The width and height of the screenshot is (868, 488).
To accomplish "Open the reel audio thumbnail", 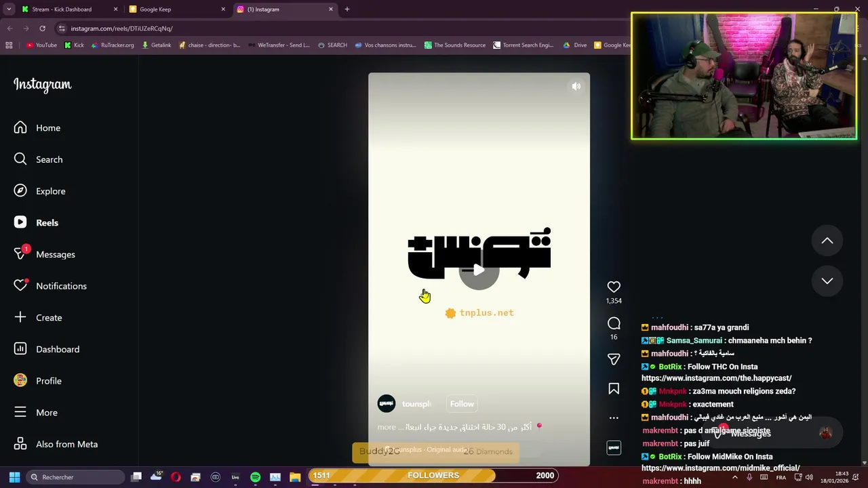I will coord(614,447).
